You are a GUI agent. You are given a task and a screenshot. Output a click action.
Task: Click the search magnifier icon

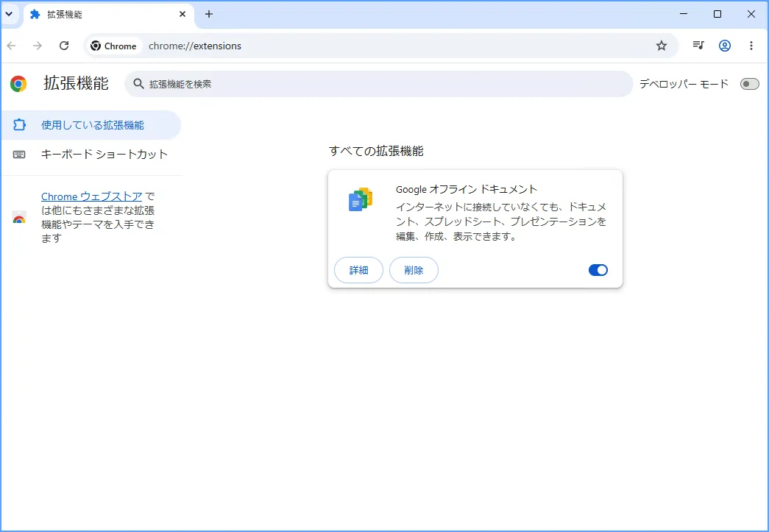pyautogui.click(x=139, y=84)
